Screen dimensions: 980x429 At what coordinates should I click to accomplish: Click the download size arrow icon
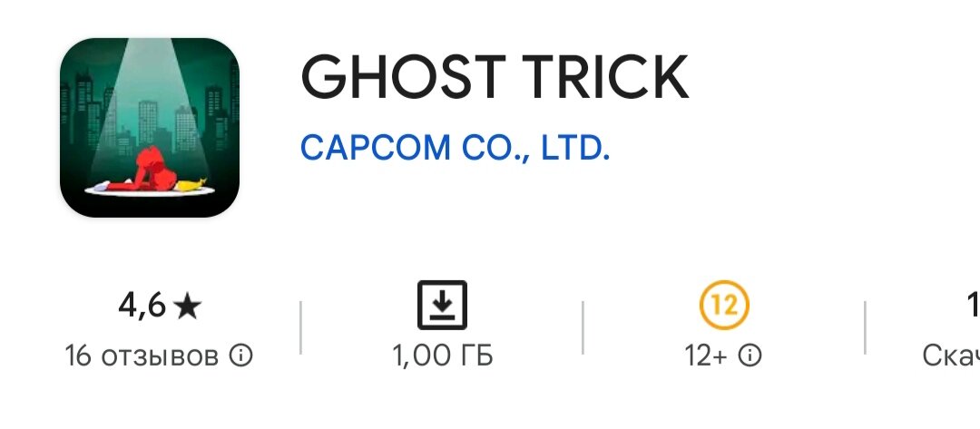click(x=442, y=305)
